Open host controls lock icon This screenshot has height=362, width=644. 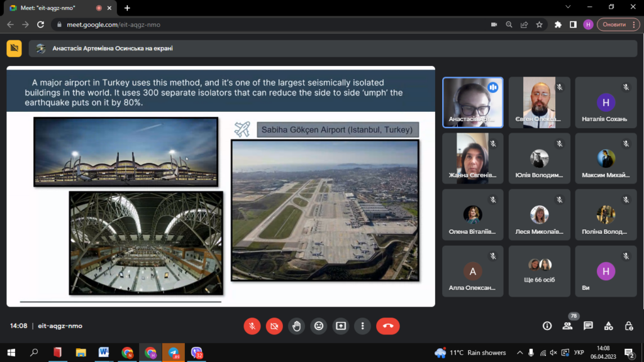tap(628, 326)
